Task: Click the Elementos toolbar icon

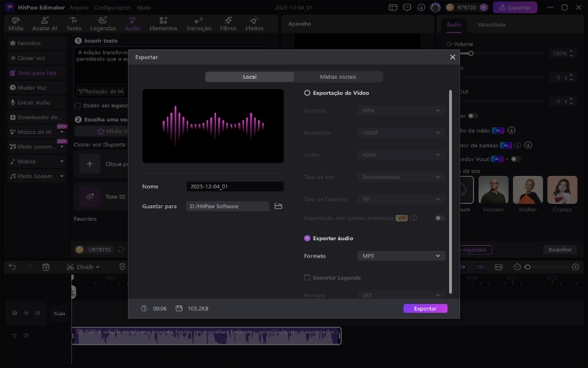Action: pos(163,24)
